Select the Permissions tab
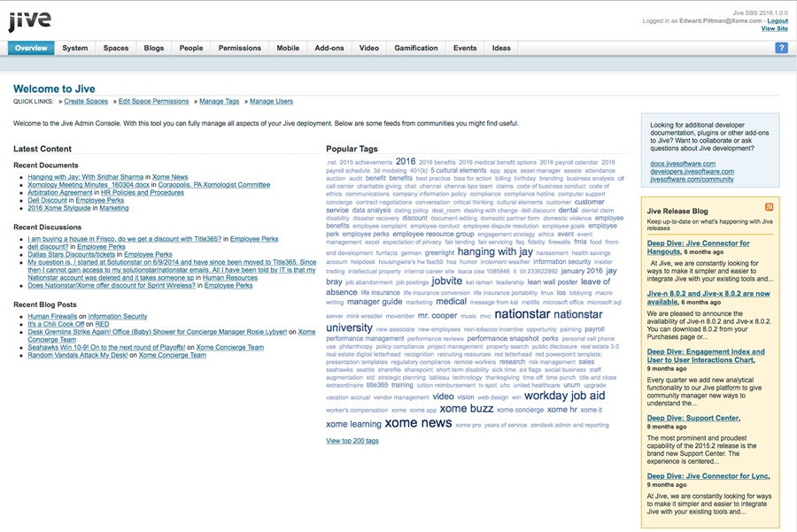Screen dimensions: 797x532 point(240,48)
